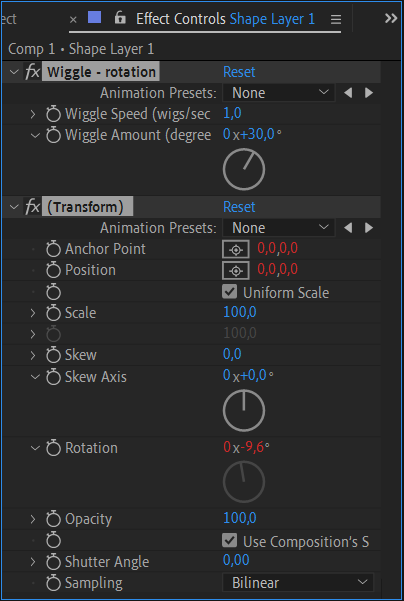Toggle the fx switch for the Transform effect
404x601 pixels.
(x=32, y=207)
